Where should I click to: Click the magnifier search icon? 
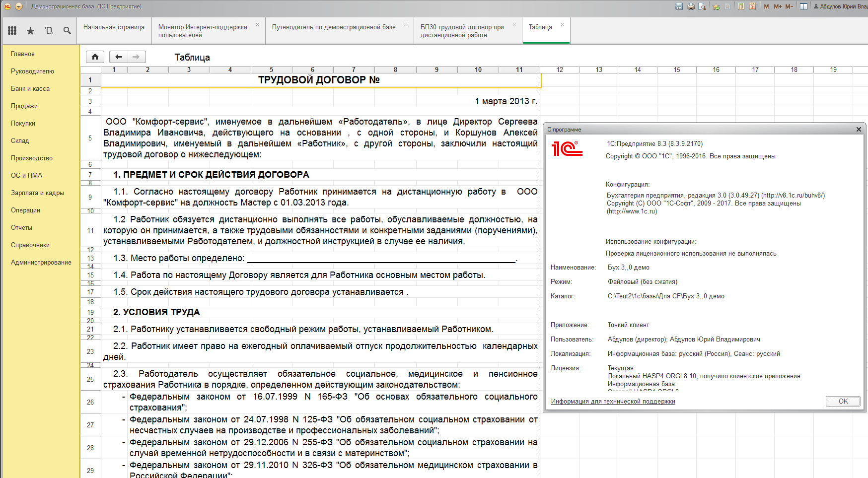coord(67,31)
